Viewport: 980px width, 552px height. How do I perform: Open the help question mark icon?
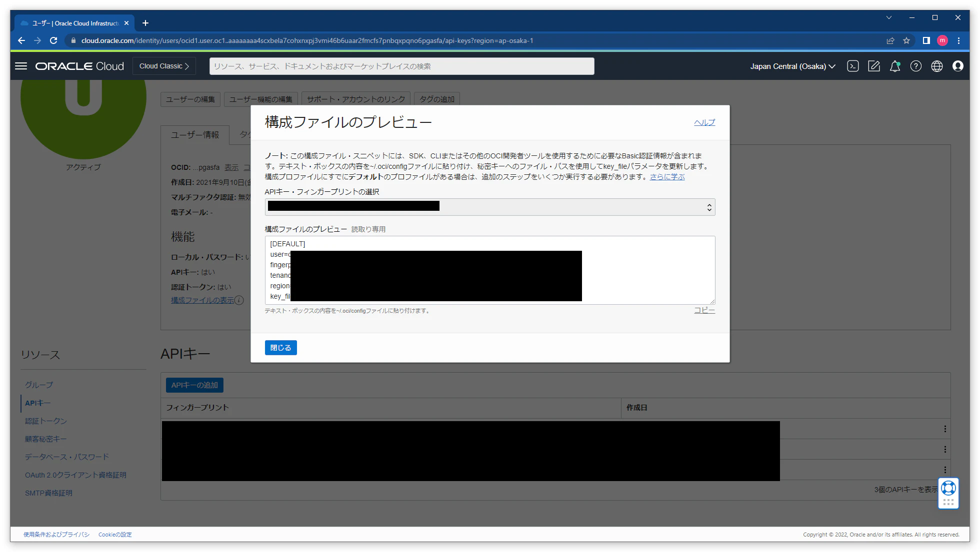pos(916,66)
